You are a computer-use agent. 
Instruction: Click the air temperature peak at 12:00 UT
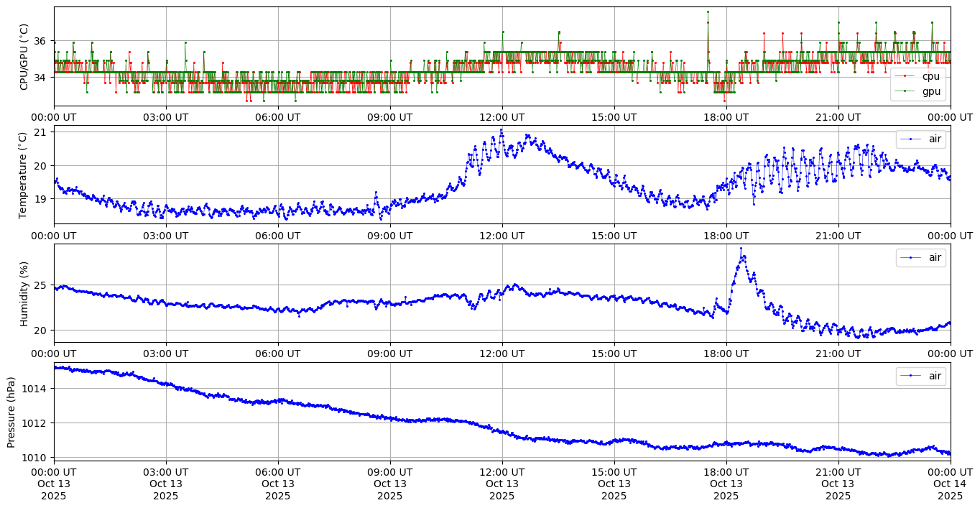click(x=501, y=130)
